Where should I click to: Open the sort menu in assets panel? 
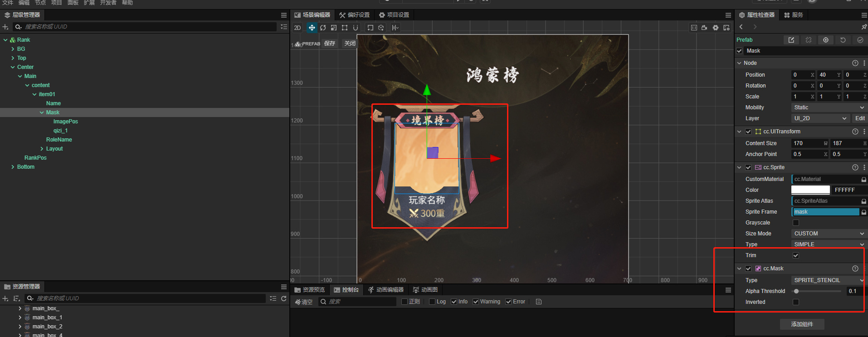[x=17, y=298]
